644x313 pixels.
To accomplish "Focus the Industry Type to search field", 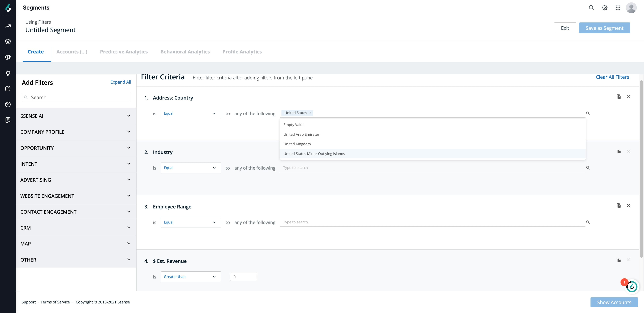I will 433,168.
